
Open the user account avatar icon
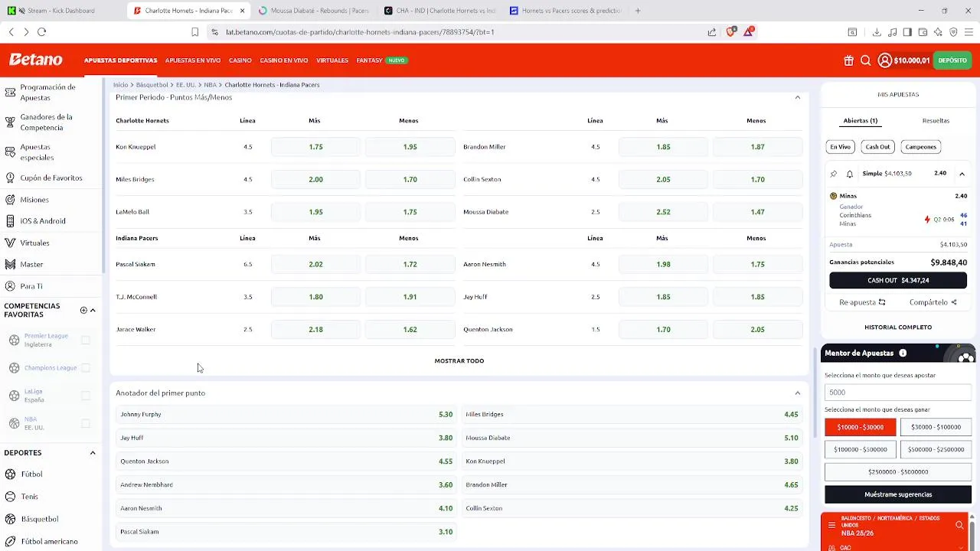pos(884,60)
